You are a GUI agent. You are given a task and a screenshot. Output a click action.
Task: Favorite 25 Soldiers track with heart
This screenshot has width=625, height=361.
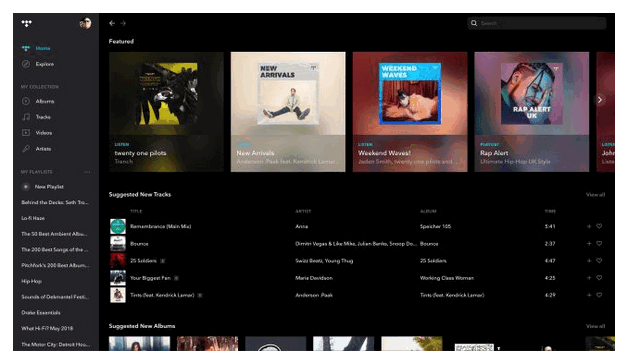point(599,261)
